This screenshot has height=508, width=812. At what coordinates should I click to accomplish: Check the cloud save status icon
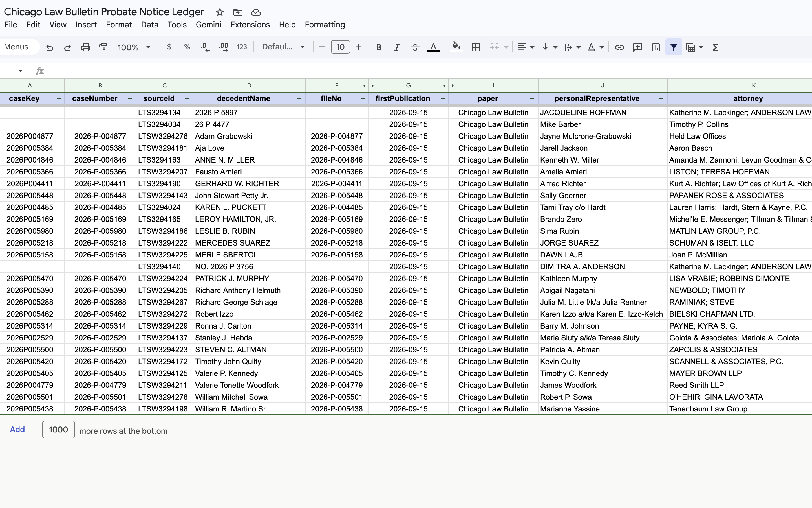click(256, 12)
